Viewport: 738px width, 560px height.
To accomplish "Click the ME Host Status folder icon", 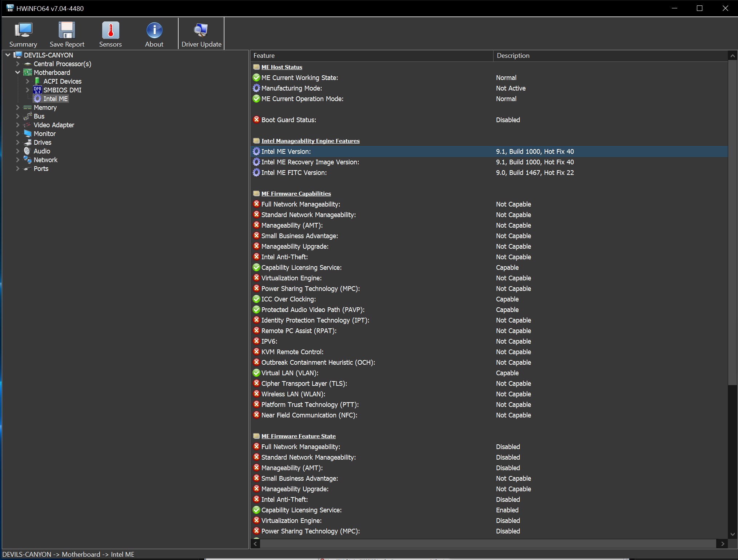I will [256, 67].
